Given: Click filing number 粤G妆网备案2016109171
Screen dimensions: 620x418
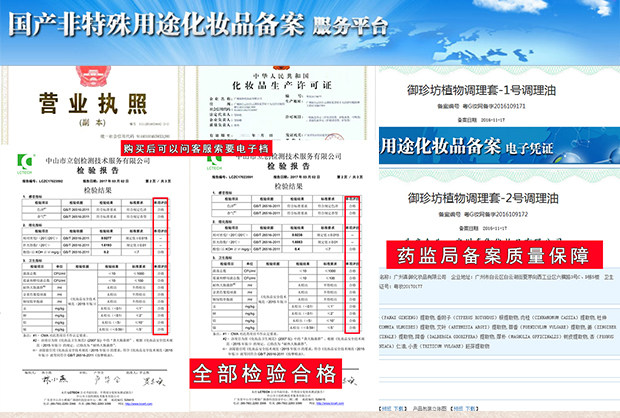Looking at the screenshot, I should coord(494,106).
